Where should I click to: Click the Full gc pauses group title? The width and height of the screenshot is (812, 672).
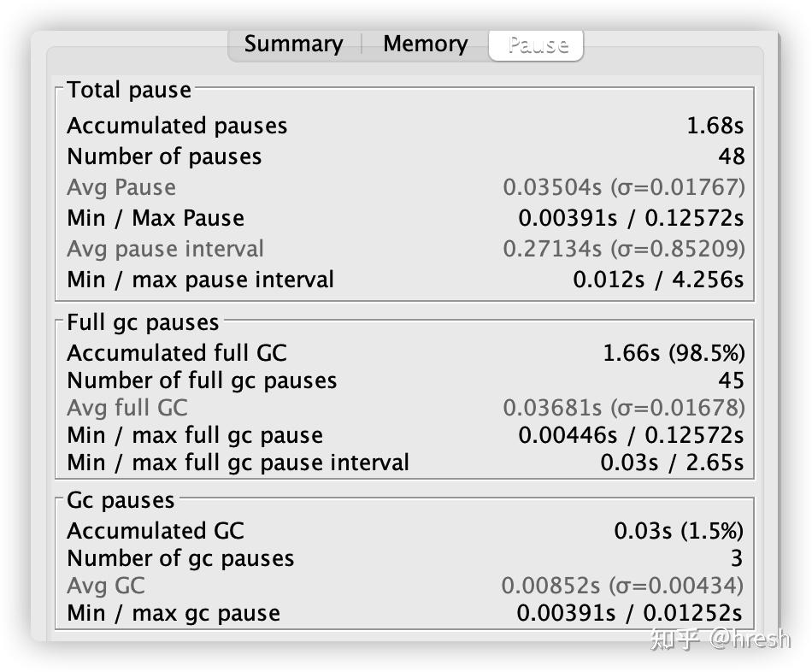coord(143,322)
